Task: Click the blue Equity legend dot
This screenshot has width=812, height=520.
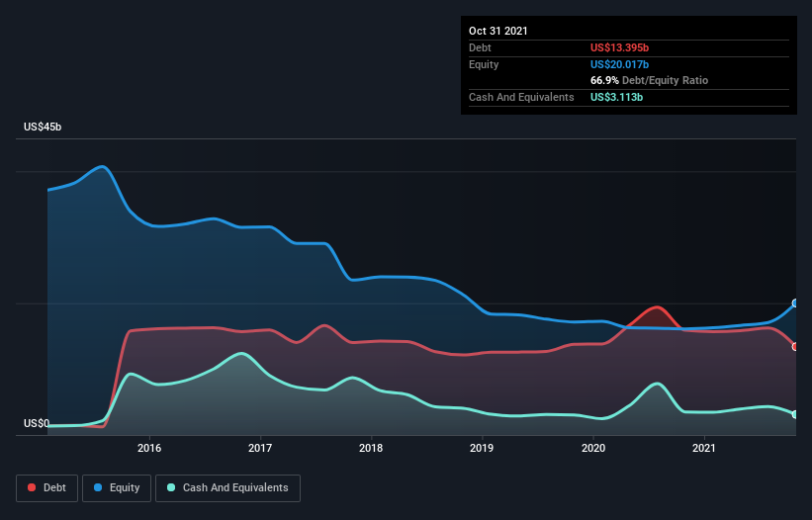Action: click(98, 487)
